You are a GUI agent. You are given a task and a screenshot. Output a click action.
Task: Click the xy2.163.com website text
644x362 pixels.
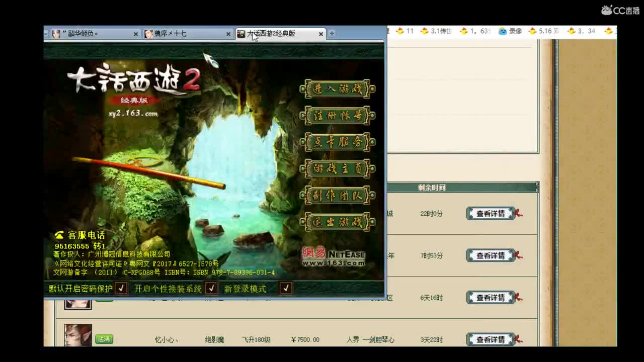(x=133, y=114)
